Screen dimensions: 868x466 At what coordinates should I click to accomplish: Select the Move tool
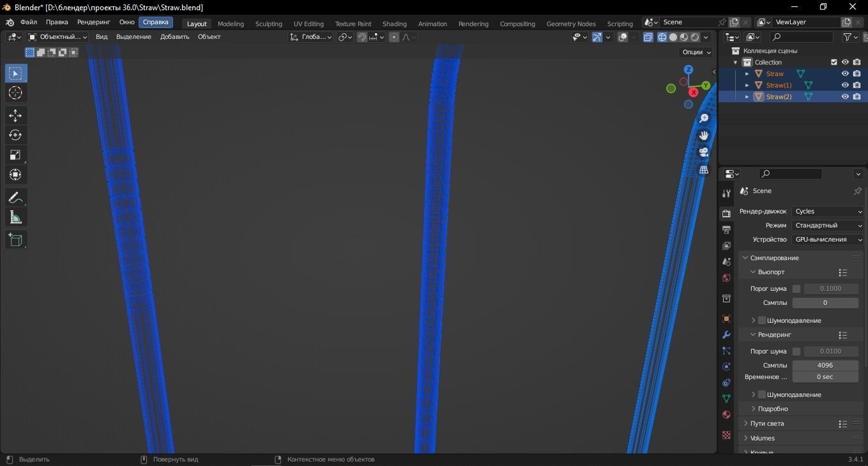click(15, 116)
